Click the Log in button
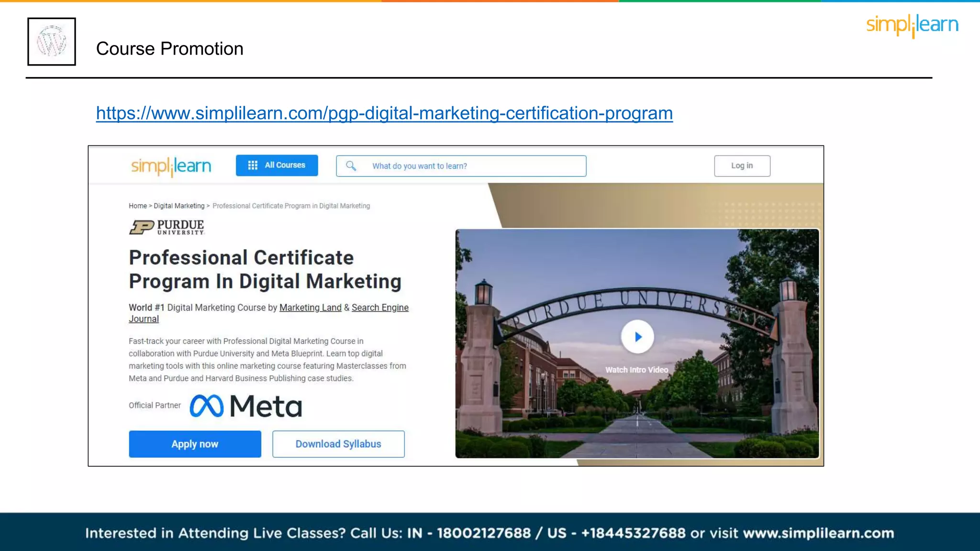Viewport: 980px width, 551px height. [x=742, y=165]
